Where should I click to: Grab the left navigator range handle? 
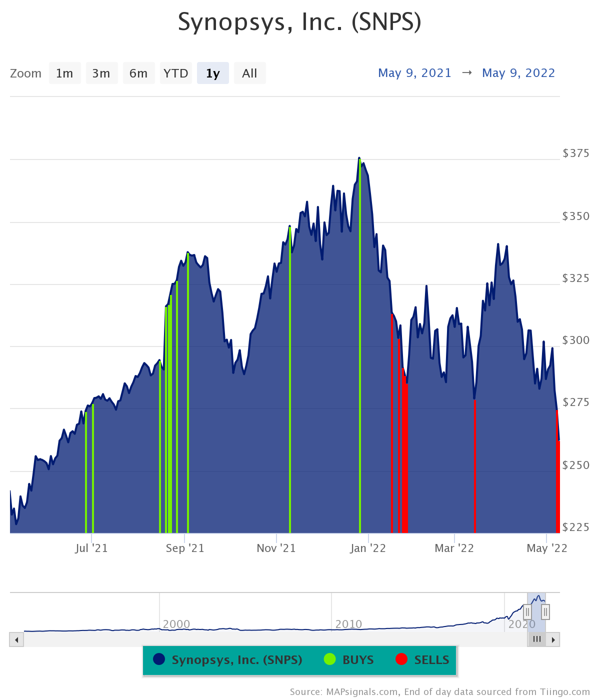pos(527,611)
